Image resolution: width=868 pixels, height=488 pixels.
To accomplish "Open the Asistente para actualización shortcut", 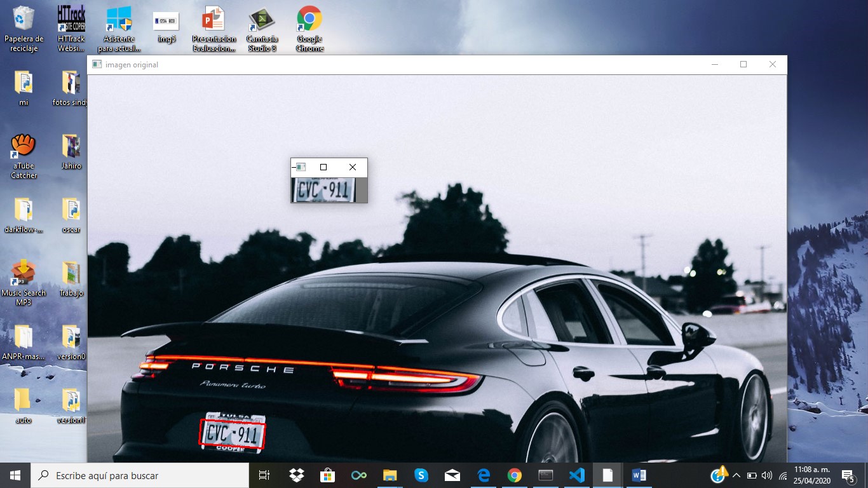I will (x=119, y=29).
